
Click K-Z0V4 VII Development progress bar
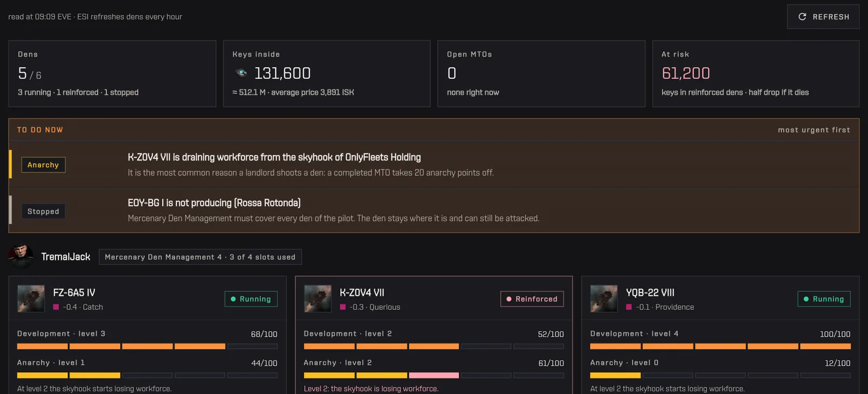pos(434,346)
